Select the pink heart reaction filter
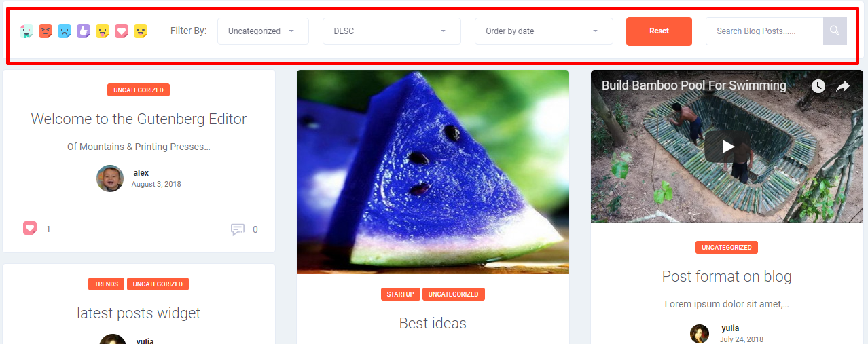Image resolution: width=868 pixels, height=344 pixels. [x=122, y=31]
